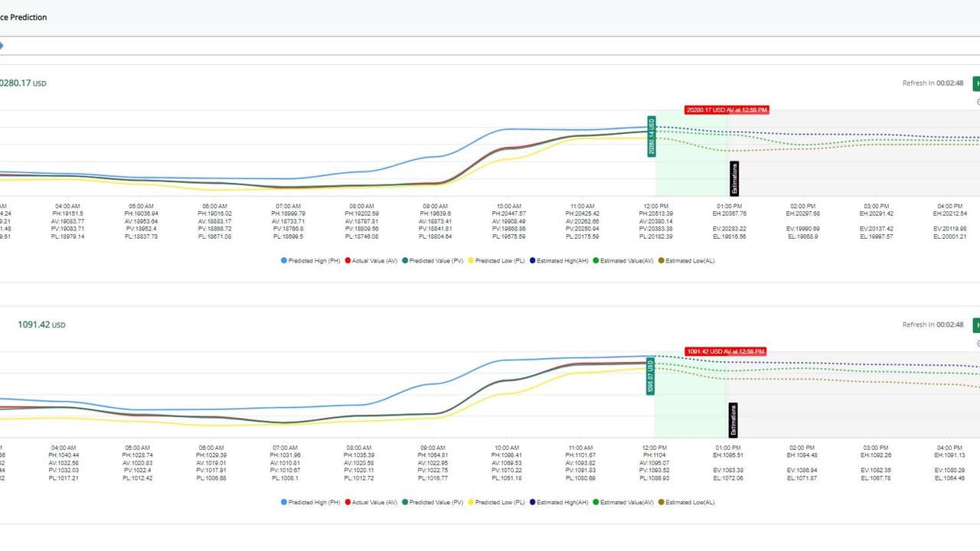This screenshot has width=980, height=551.
Task: Click the 'Refresh In' timer above the 20280.17 USD chart
Action: click(x=933, y=83)
